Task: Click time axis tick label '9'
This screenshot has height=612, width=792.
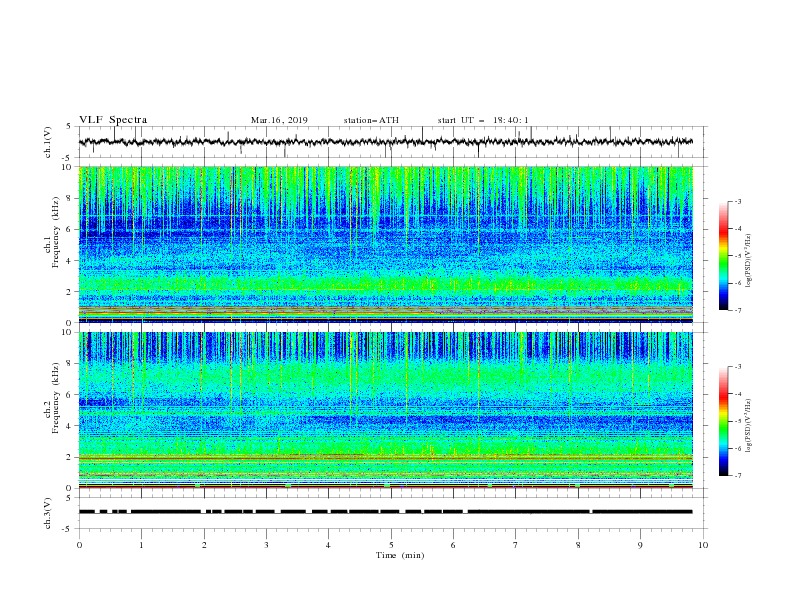Action: pos(640,545)
